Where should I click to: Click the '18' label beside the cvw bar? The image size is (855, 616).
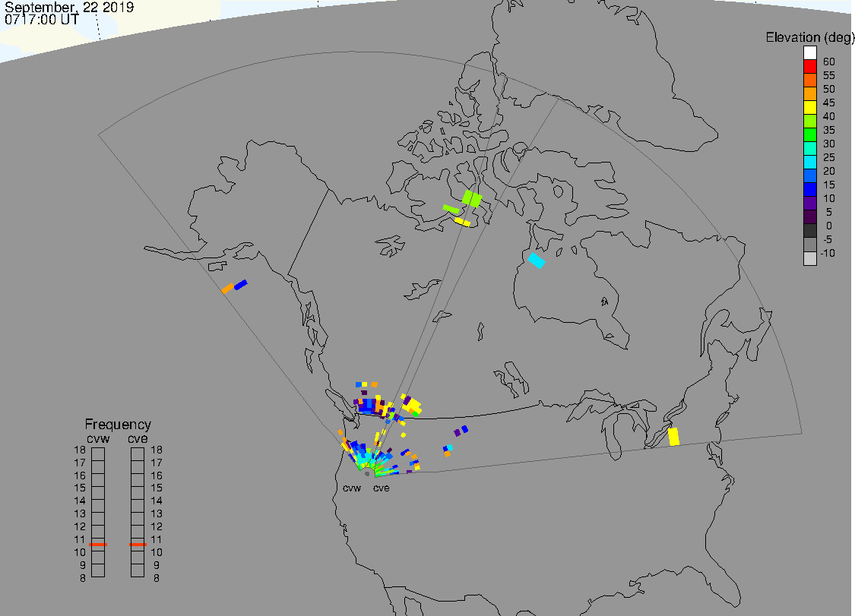click(80, 450)
